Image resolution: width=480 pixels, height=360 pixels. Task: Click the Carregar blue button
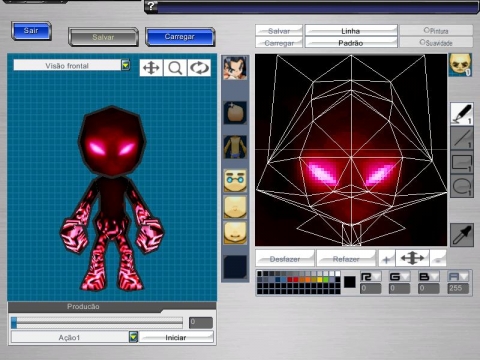click(180, 37)
